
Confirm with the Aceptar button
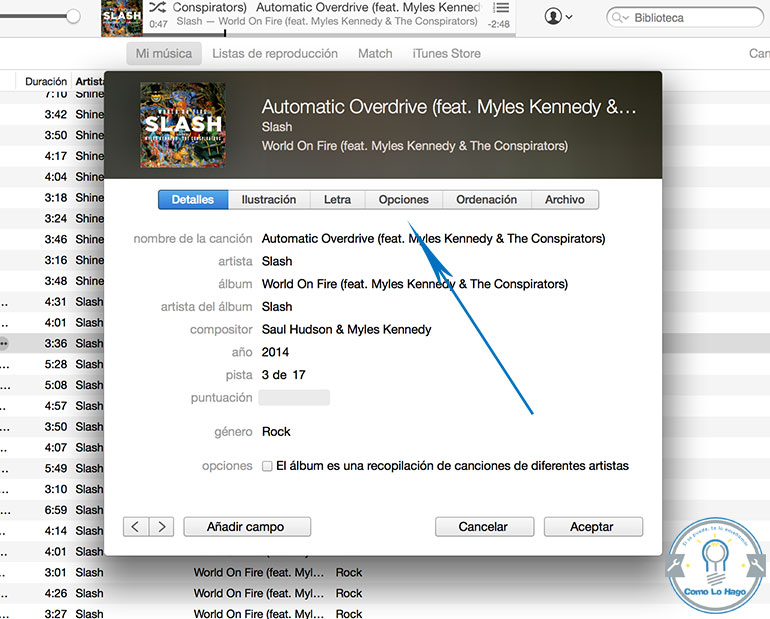pos(593,527)
